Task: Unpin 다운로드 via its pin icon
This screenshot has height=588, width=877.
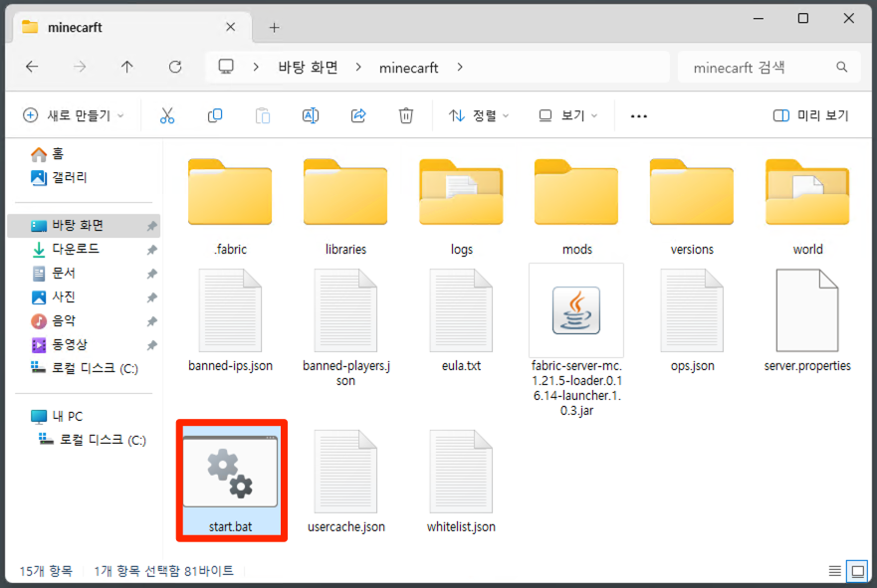Action: (x=151, y=250)
